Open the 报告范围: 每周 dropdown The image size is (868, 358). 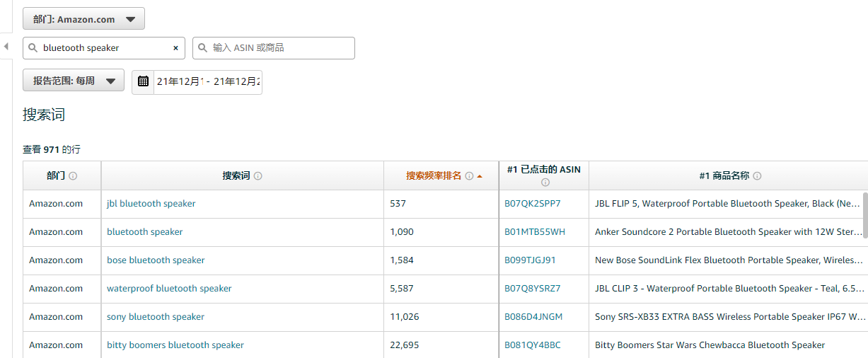74,81
